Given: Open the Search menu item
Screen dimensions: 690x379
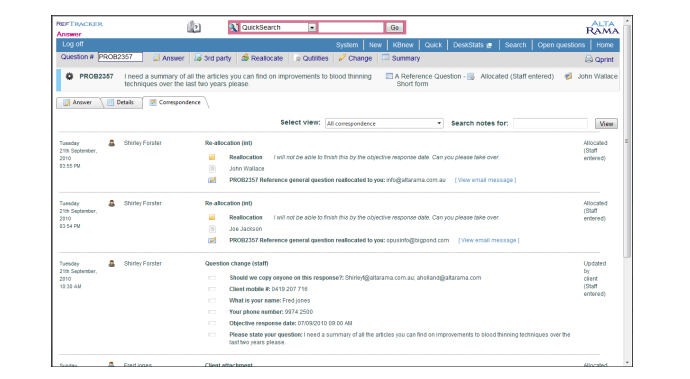Looking at the screenshot, I should coord(515,45).
